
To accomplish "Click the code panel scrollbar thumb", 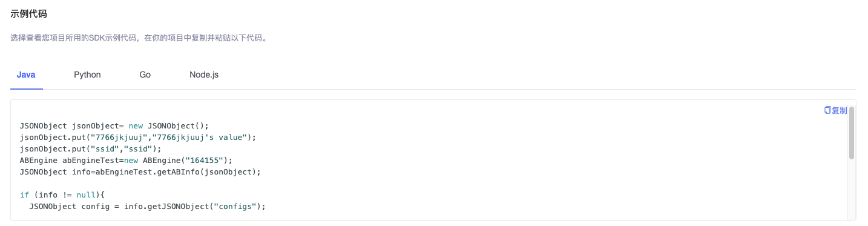I will coord(852,133).
